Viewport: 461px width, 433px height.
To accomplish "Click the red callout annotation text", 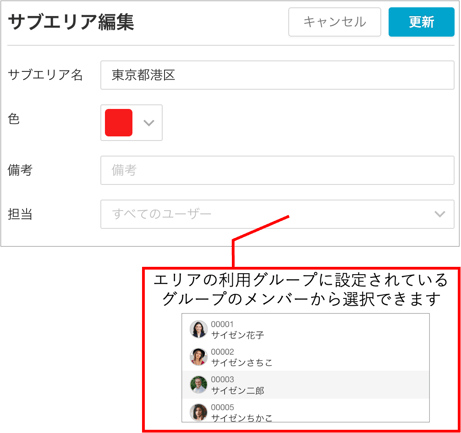I will 301,289.
